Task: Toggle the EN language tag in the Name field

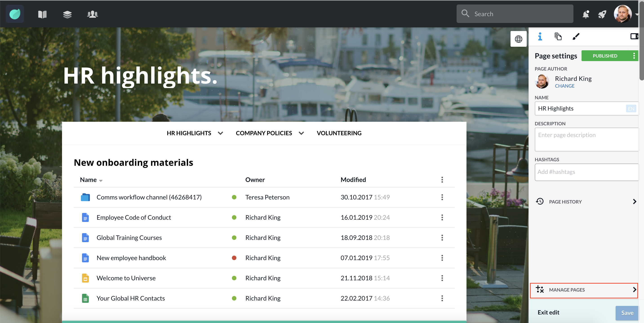Action: coord(631,108)
